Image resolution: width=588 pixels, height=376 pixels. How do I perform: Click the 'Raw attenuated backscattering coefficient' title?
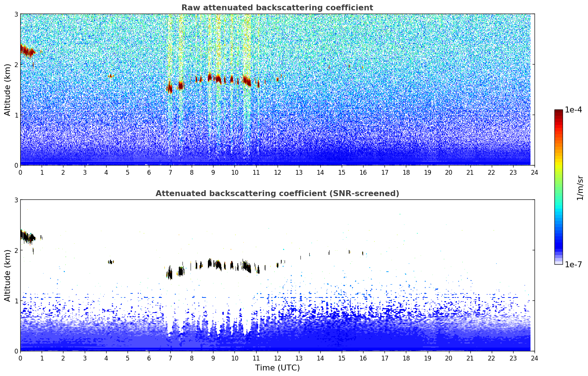coord(277,8)
